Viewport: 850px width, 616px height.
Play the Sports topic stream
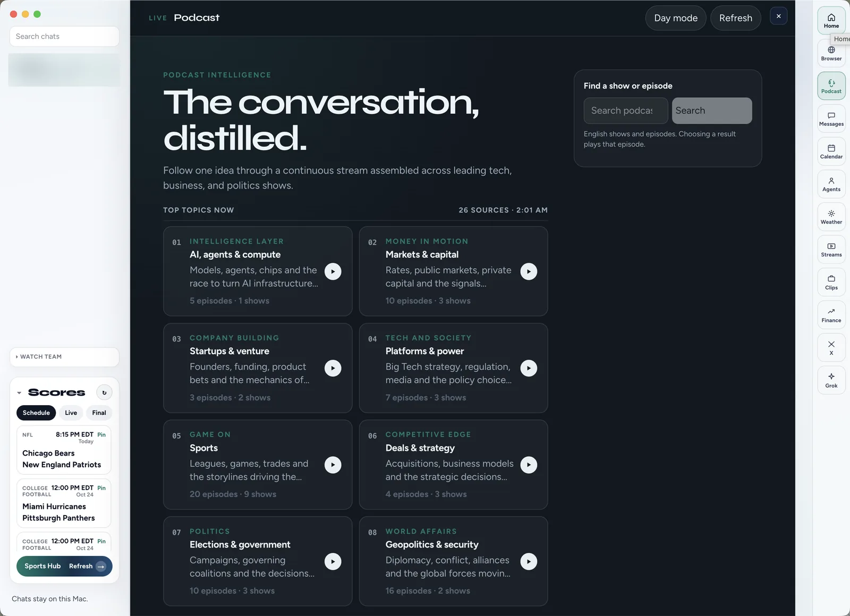pos(333,465)
